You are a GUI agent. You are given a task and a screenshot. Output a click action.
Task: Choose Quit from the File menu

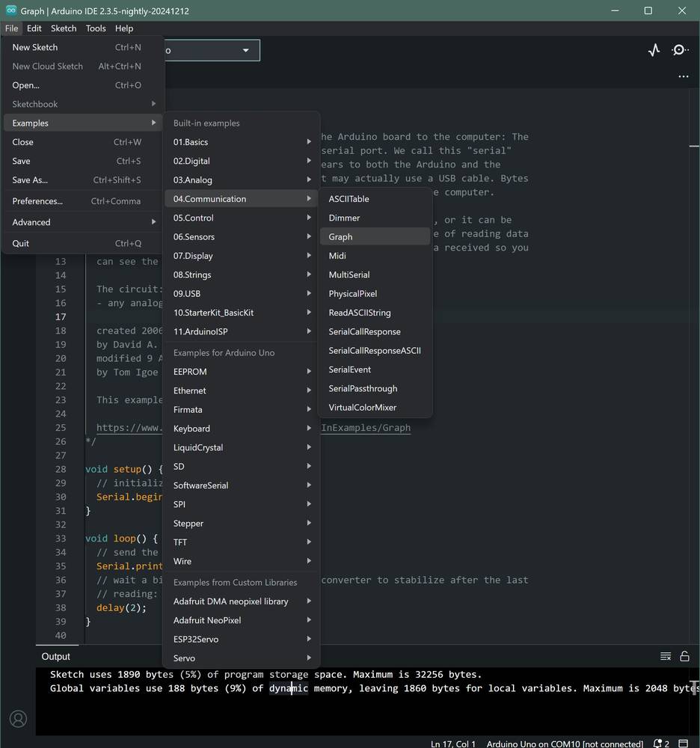click(82, 243)
